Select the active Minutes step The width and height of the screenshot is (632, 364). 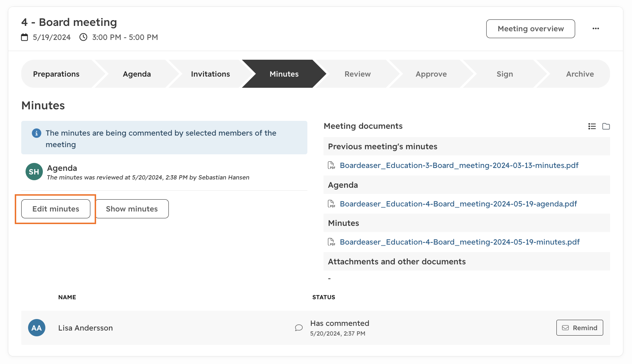(284, 74)
